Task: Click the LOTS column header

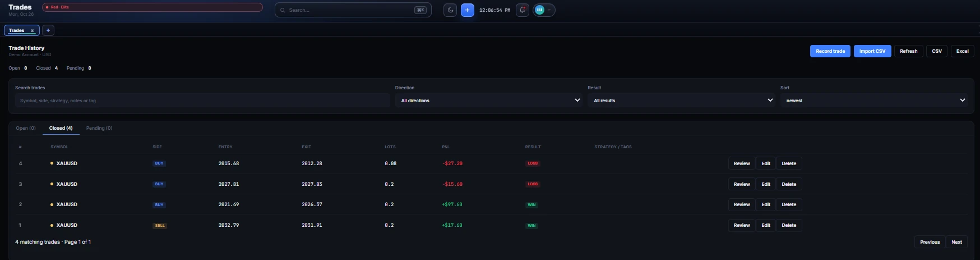Action: (x=390, y=147)
